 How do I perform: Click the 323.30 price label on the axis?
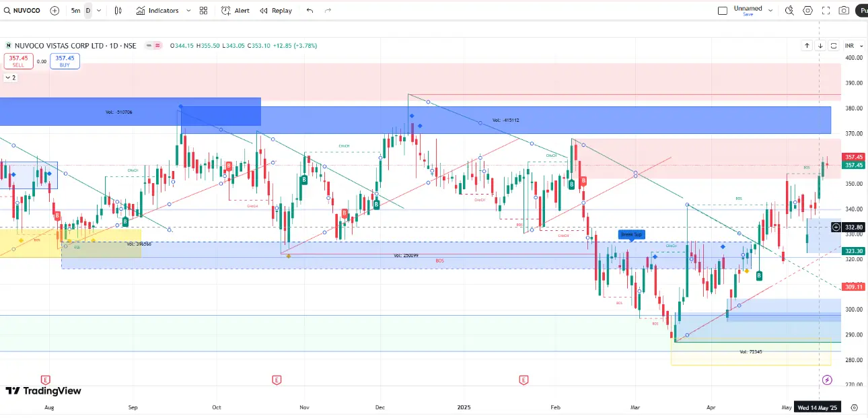tap(855, 251)
